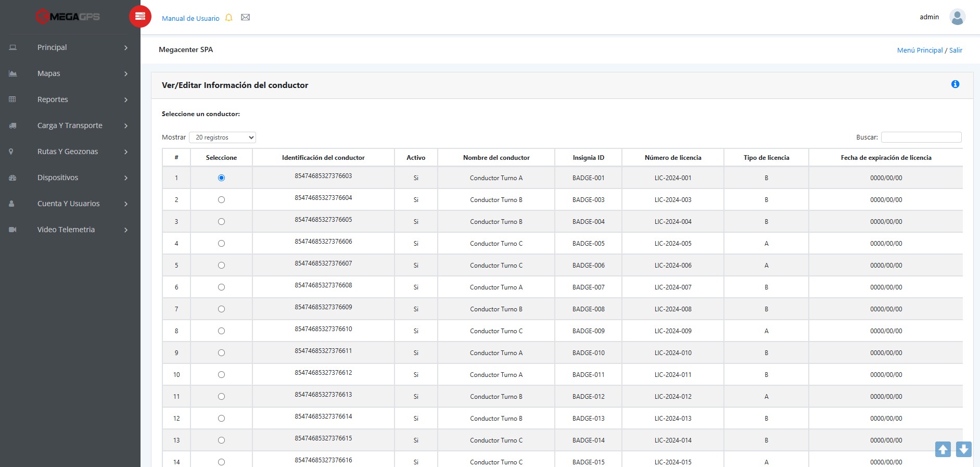Open the Principal sidebar menu
The image size is (980, 467).
point(70,47)
